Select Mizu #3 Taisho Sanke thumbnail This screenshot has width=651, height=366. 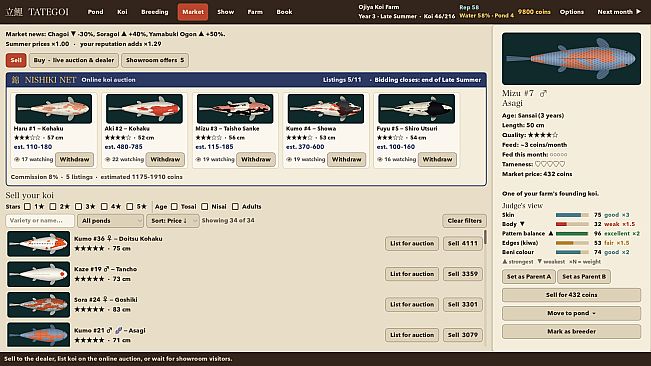coord(235,109)
